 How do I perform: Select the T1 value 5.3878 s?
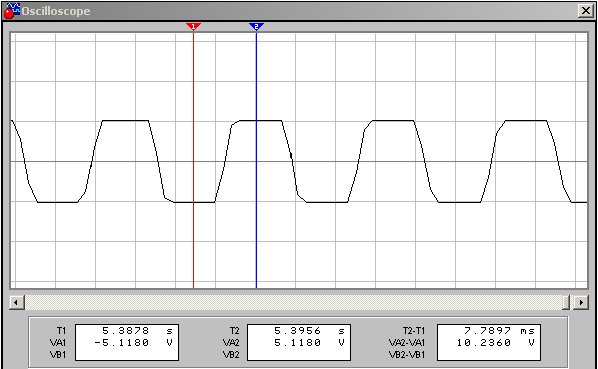pos(137,330)
